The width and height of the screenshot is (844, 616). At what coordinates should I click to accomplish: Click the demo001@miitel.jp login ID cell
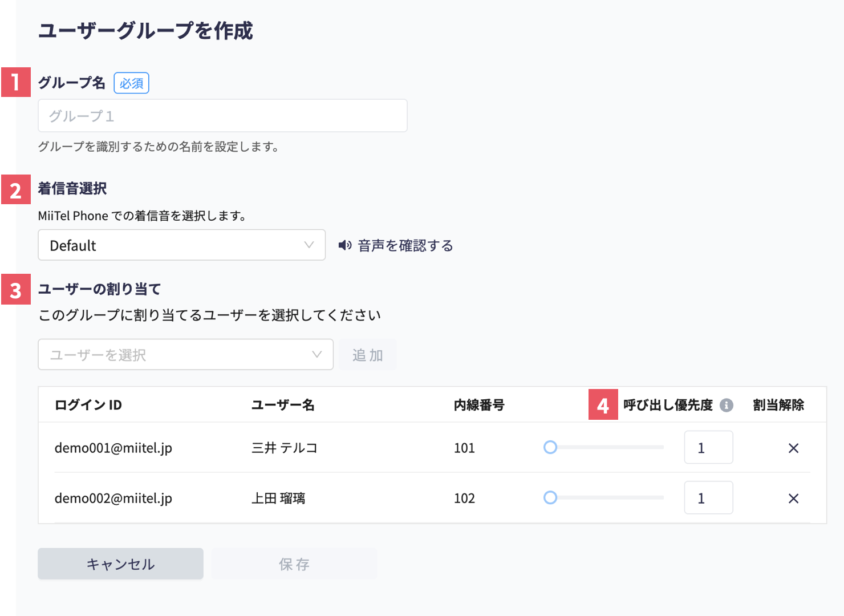[113, 448]
